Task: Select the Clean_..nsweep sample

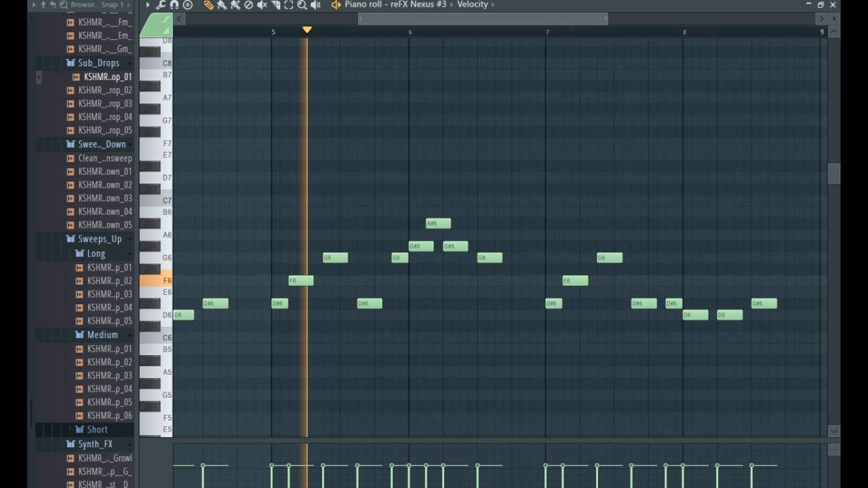Action: pyautogui.click(x=105, y=158)
